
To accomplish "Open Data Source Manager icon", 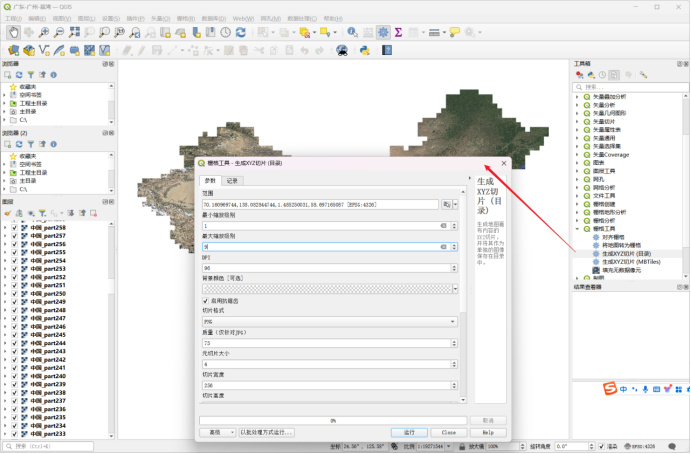I will click(14, 50).
